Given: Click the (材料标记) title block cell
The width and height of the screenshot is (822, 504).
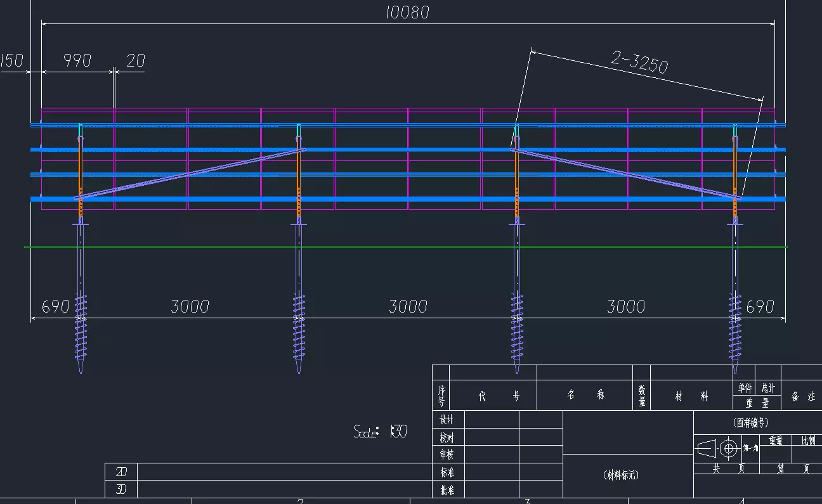Looking at the screenshot, I should point(620,475).
